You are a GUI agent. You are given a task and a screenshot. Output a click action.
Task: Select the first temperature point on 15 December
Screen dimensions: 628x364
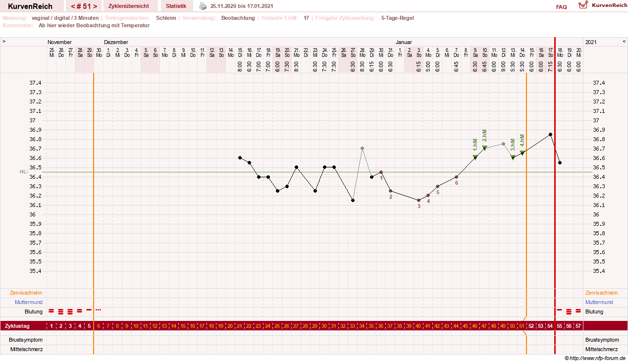(x=240, y=157)
